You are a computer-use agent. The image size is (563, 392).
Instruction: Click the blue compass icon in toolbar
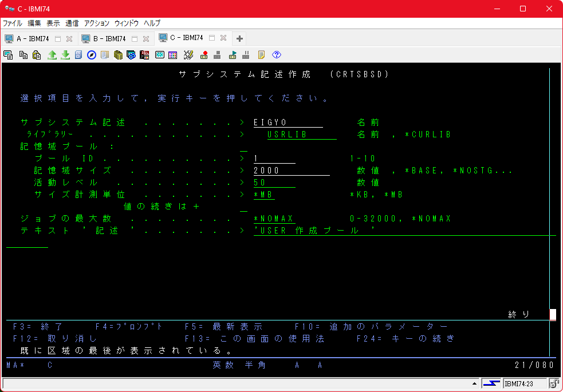91,55
